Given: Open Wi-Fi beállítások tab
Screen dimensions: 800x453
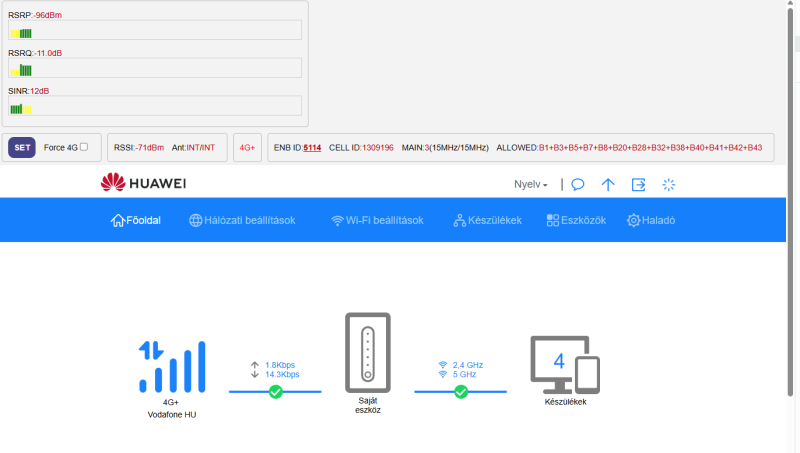Looking at the screenshot, I should [x=377, y=220].
